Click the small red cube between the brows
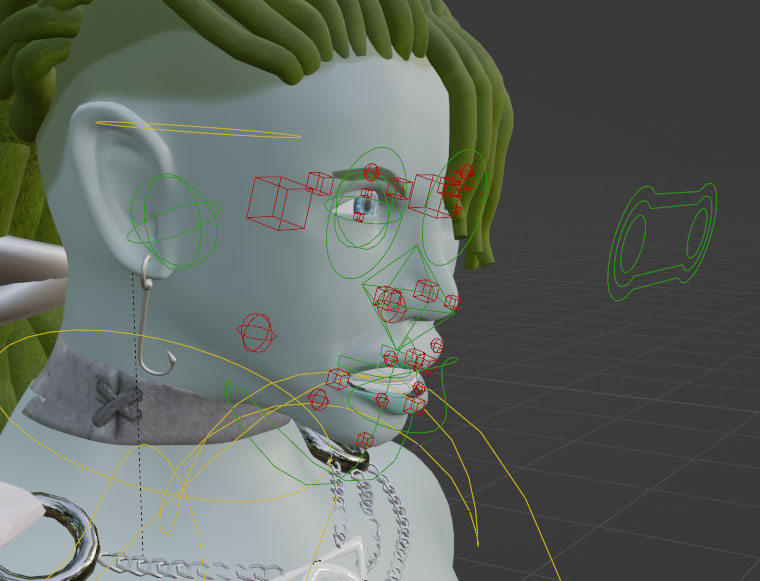The width and height of the screenshot is (760, 581). point(401,187)
